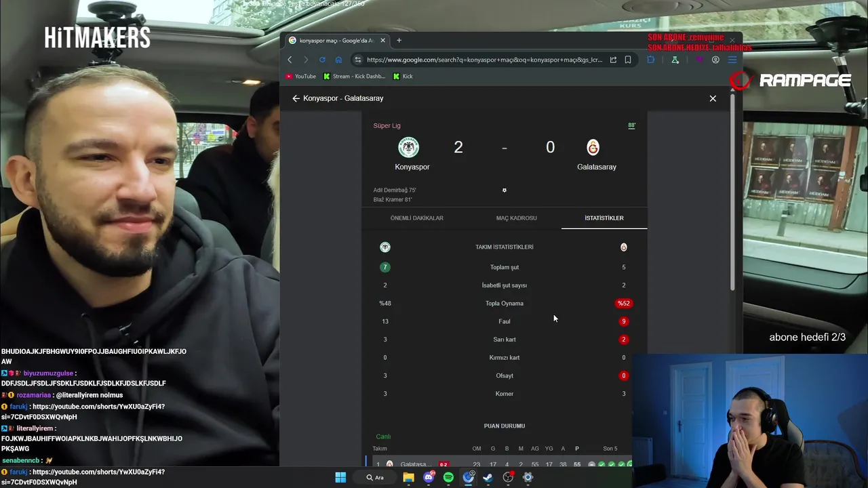Switch to the MAÇ KADROSU tab
The height and width of the screenshot is (488, 868).
pyautogui.click(x=516, y=218)
